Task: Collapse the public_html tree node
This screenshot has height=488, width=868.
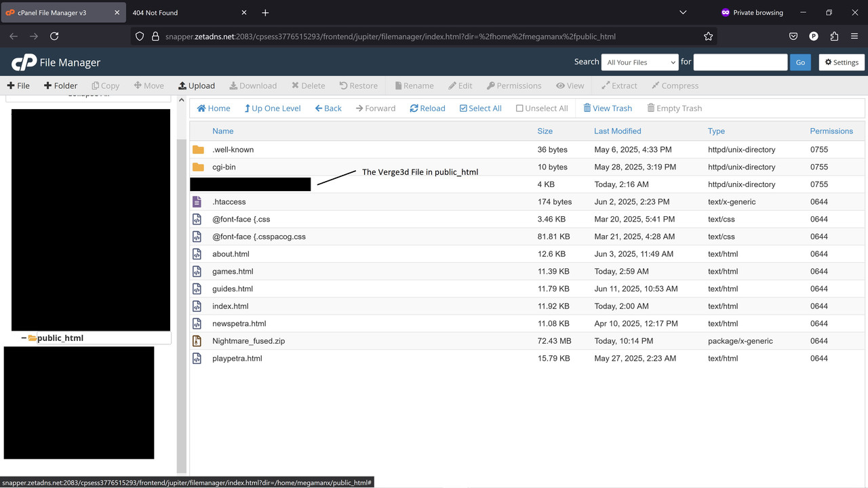Action: click(24, 338)
